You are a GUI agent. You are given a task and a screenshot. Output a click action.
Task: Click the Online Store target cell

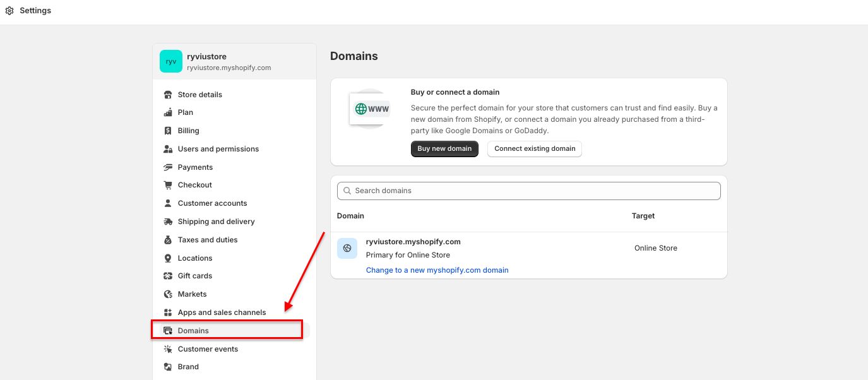656,248
